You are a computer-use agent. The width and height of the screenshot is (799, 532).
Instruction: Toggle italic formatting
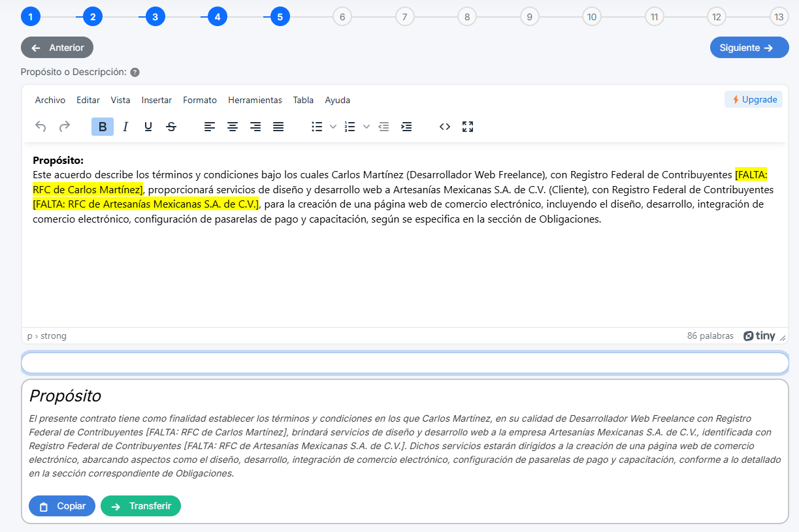tap(125, 127)
